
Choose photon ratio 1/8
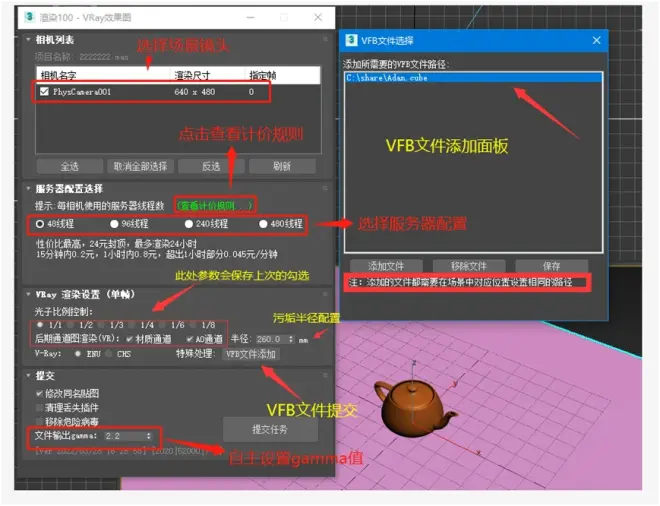tap(193, 325)
